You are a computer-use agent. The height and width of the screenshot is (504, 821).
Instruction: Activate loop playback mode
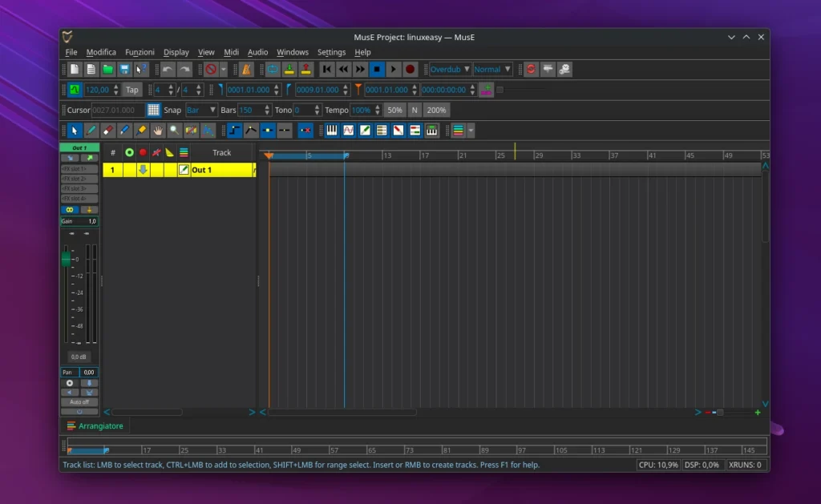coord(273,69)
